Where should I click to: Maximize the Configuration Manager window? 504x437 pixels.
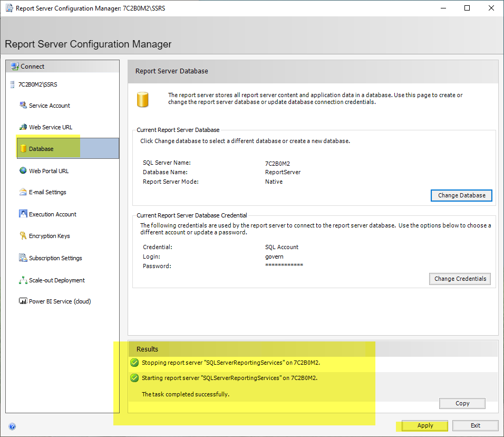[467, 8]
